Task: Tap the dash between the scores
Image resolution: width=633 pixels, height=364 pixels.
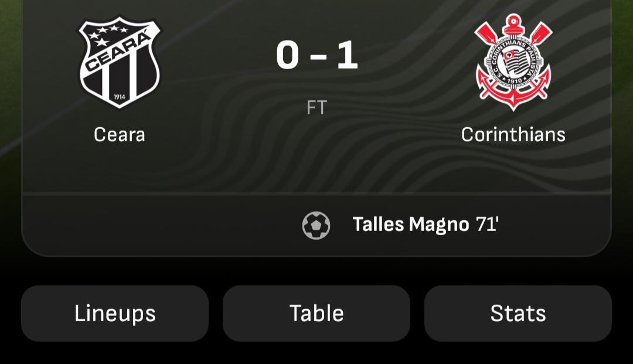Action: [318, 57]
